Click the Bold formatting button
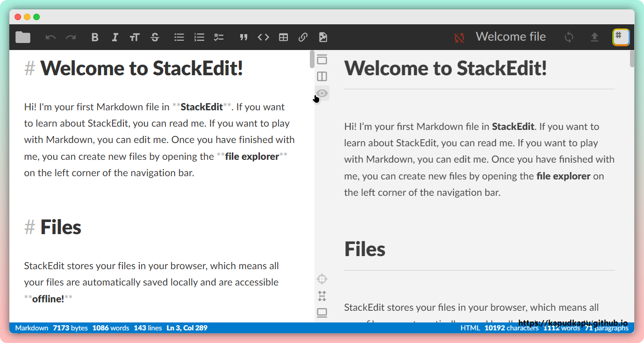This screenshot has width=644, height=343. coord(95,37)
